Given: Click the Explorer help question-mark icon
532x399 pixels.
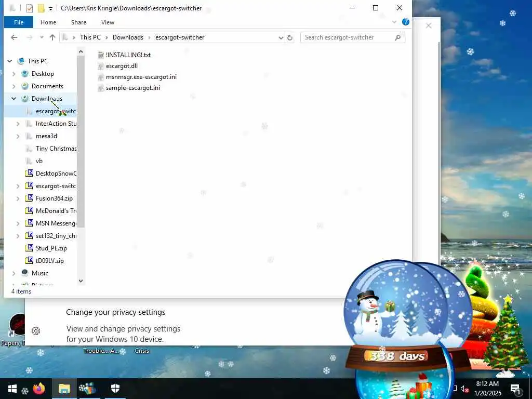Looking at the screenshot, I should 405,22.
